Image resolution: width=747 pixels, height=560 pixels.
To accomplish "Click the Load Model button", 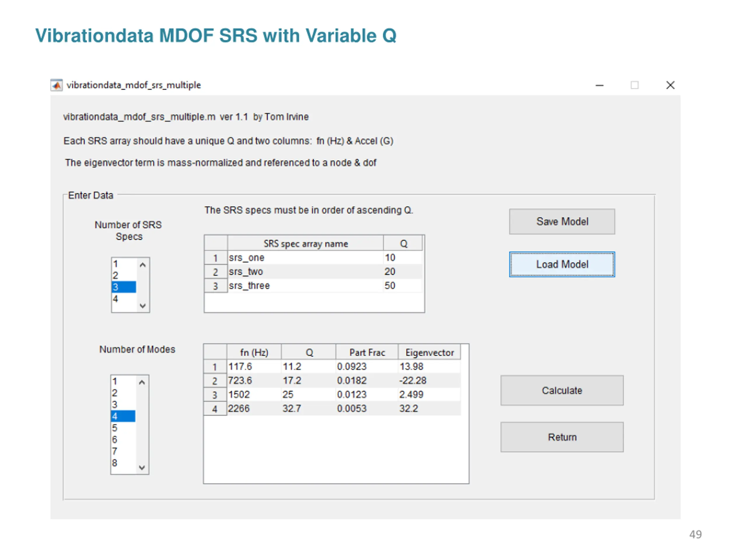I will point(562,264).
